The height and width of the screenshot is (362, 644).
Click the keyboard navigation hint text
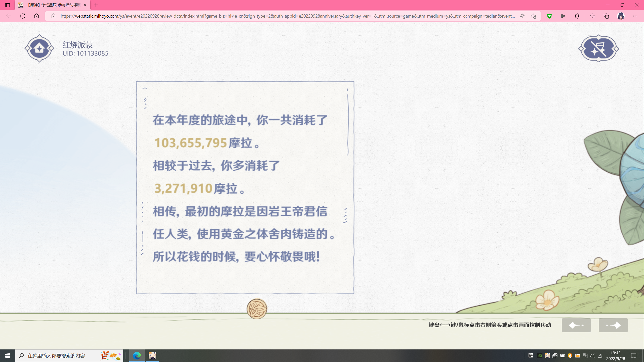[490, 325]
